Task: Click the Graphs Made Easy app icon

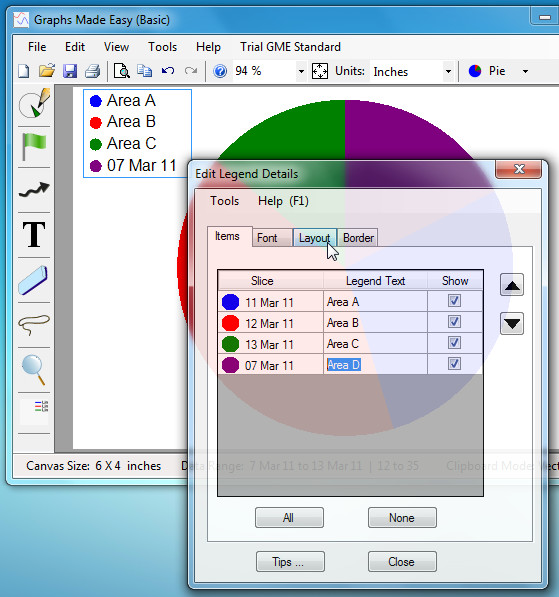Action: [x=21, y=19]
